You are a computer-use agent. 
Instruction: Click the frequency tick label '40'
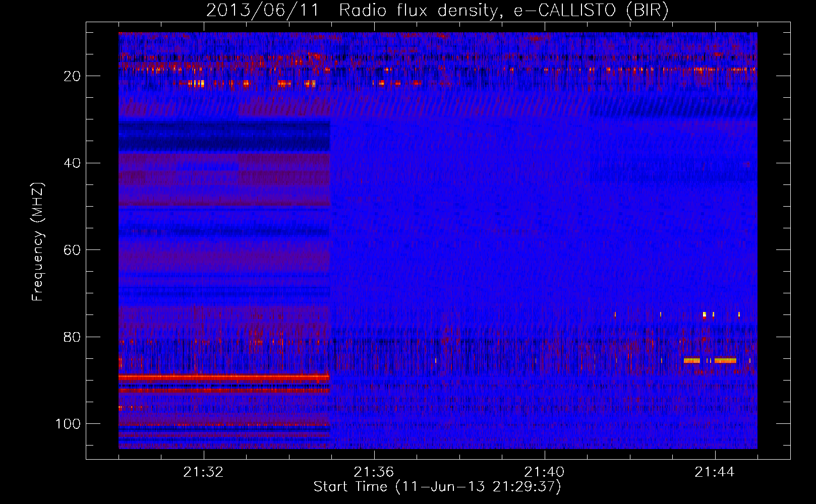click(x=72, y=163)
